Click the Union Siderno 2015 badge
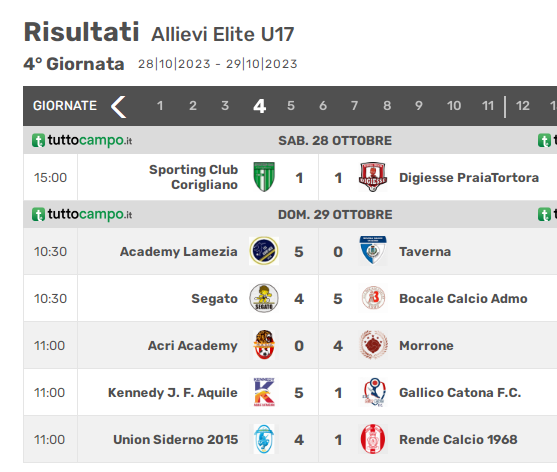The image size is (557, 472). point(264,439)
